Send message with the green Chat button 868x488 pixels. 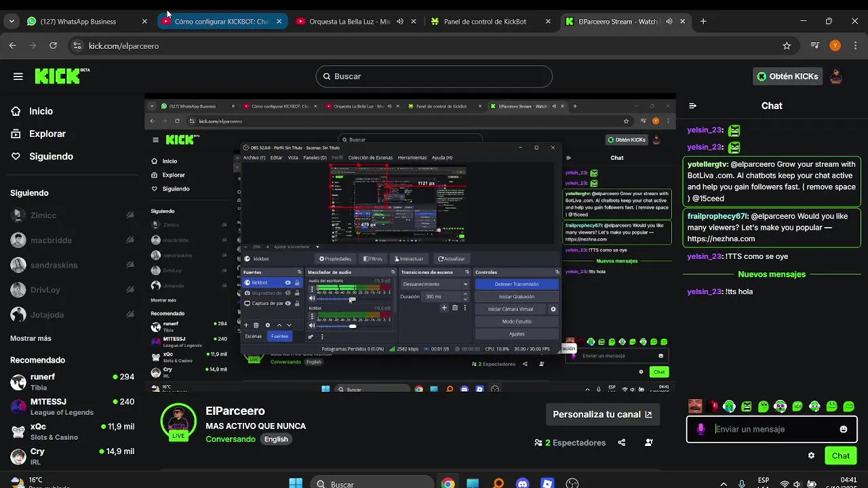click(x=841, y=455)
